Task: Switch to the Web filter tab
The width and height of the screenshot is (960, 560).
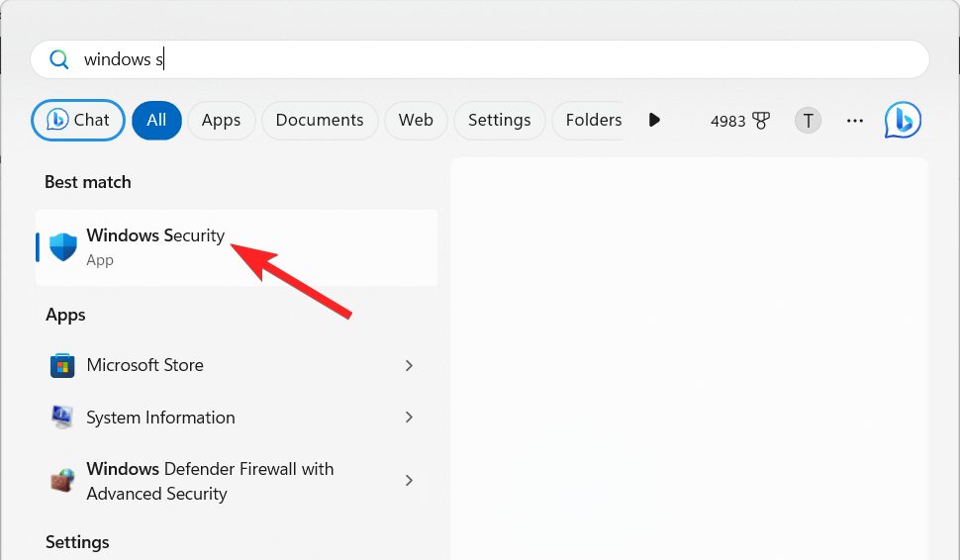Action: pos(416,120)
